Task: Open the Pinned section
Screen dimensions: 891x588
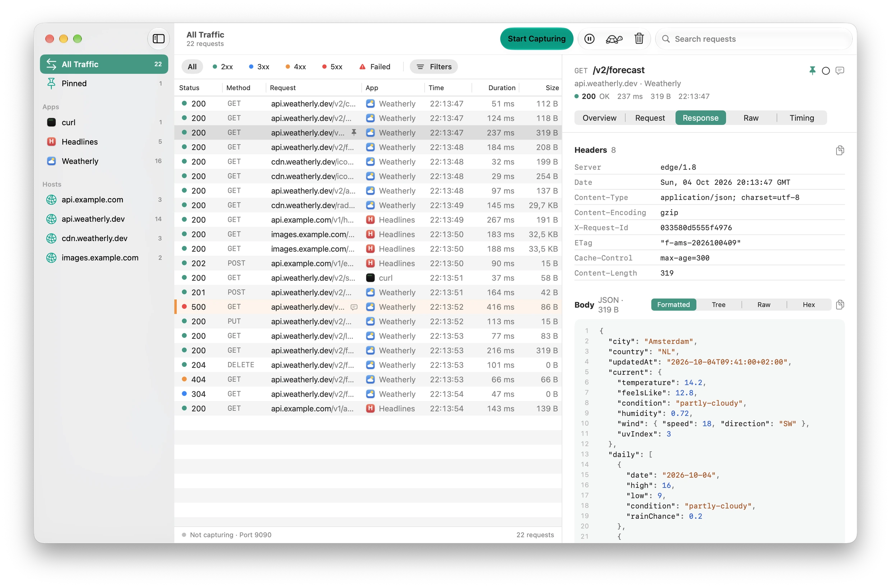Action: pyautogui.click(x=104, y=83)
